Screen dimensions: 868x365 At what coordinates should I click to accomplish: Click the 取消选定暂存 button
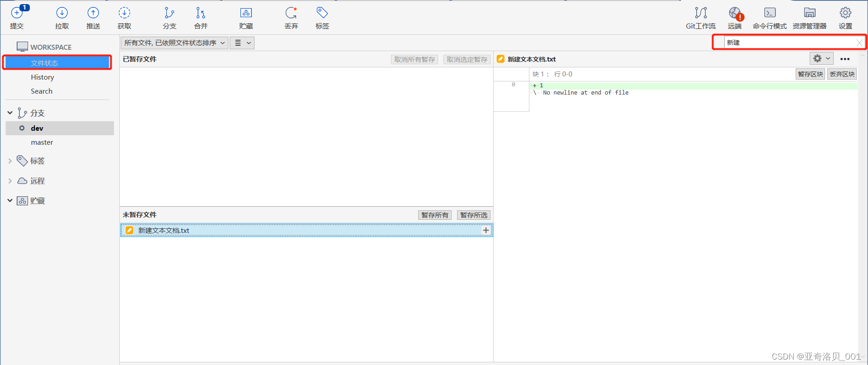[467, 59]
